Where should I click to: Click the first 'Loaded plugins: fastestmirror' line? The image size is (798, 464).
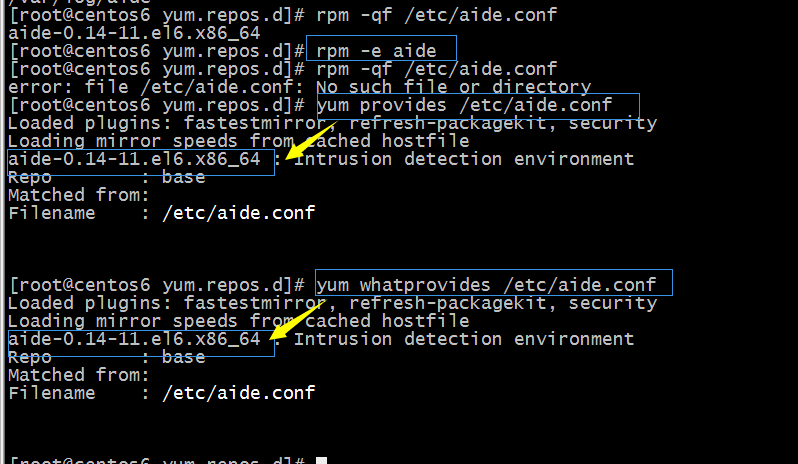click(x=332, y=123)
